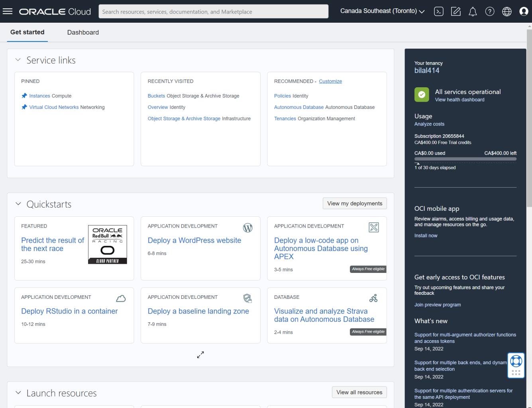532x408 pixels.
Task: Collapse the Service links section
Action: coord(18,60)
